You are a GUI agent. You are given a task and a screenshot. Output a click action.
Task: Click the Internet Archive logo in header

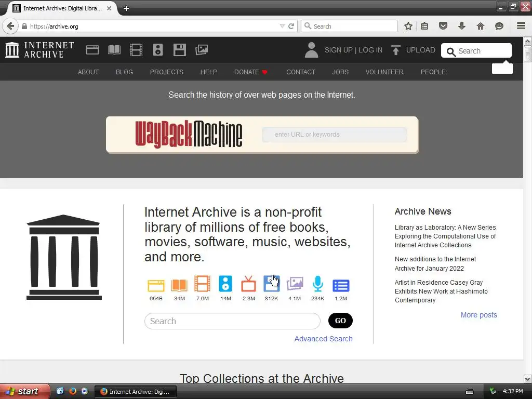pyautogui.click(x=39, y=50)
